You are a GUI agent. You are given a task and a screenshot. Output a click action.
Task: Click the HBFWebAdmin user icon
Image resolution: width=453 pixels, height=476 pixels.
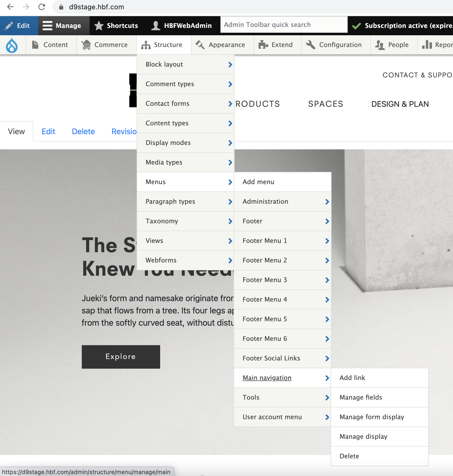pyautogui.click(x=155, y=26)
